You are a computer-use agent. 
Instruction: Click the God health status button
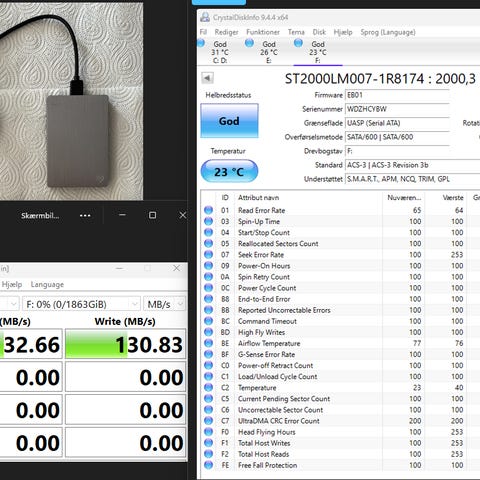229,121
